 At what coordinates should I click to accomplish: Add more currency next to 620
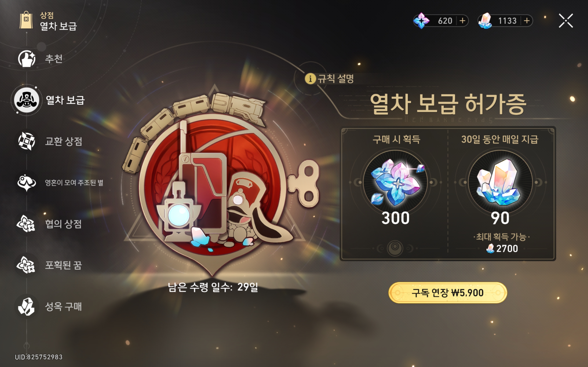click(x=463, y=21)
